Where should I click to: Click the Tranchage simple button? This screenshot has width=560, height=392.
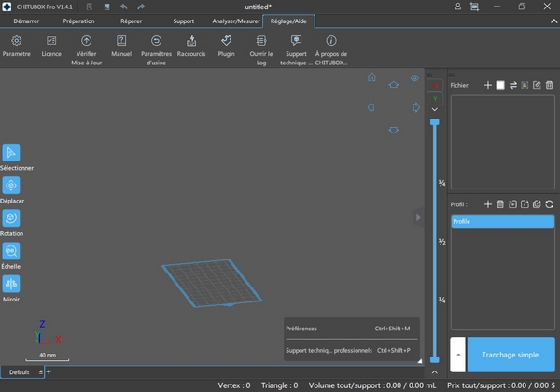click(x=511, y=355)
